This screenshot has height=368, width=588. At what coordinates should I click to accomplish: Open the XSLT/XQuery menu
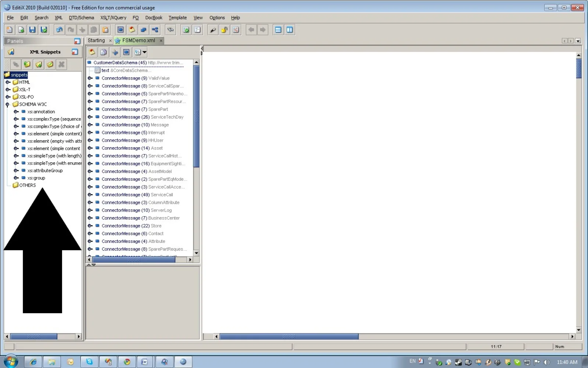click(x=113, y=18)
